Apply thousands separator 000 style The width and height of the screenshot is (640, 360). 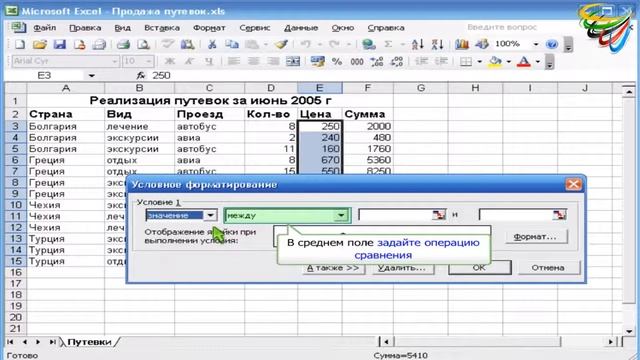tap(357, 62)
